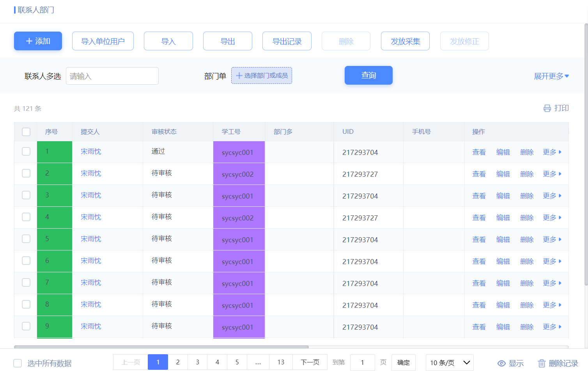Click the 查询 search button
Screen dimensions: 588x371
pyautogui.click(x=368, y=75)
